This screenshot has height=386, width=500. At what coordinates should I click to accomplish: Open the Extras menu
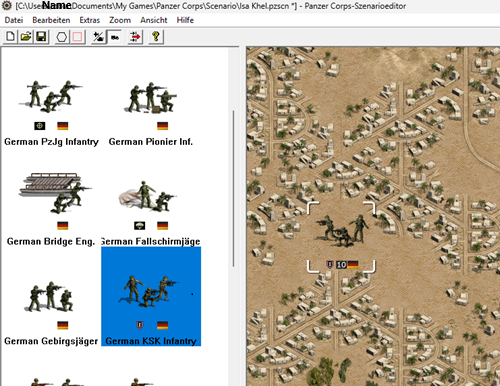click(x=89, y=20)
